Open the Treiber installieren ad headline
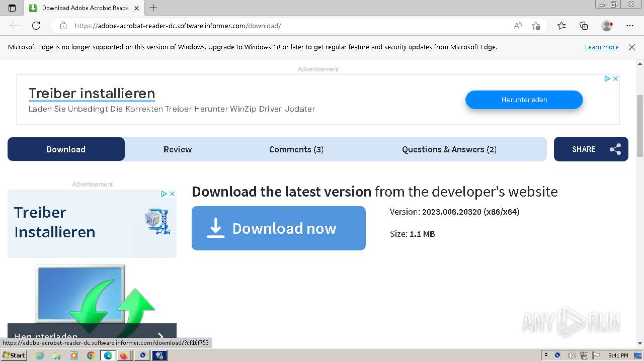Screen dimensions: 644x362 pyautogui.click(x=92, y=94)
